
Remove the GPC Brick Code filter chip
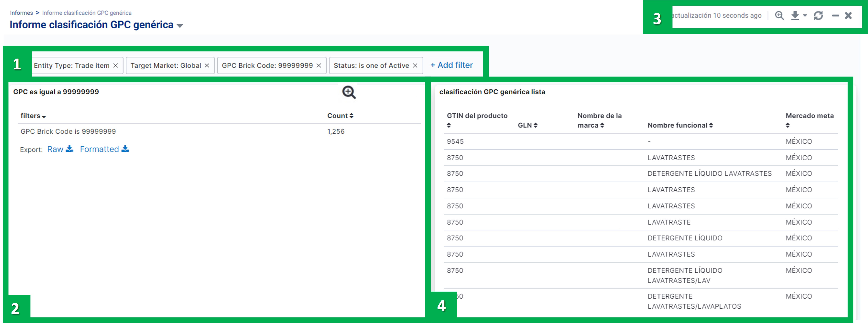(x=319, y=65)
